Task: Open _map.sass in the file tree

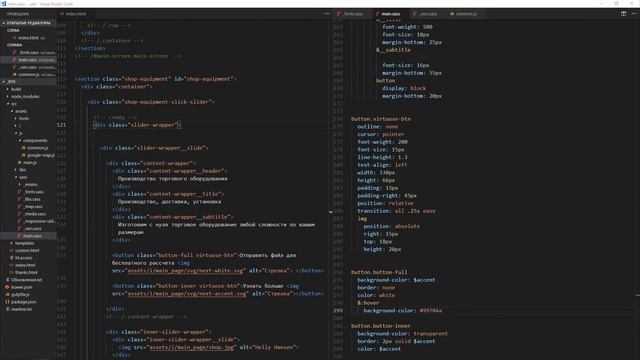Action: tap(33, 207)
